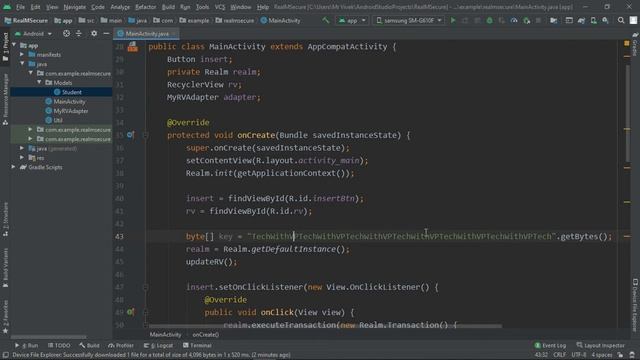Open the AVD Manager device icon

593,20
